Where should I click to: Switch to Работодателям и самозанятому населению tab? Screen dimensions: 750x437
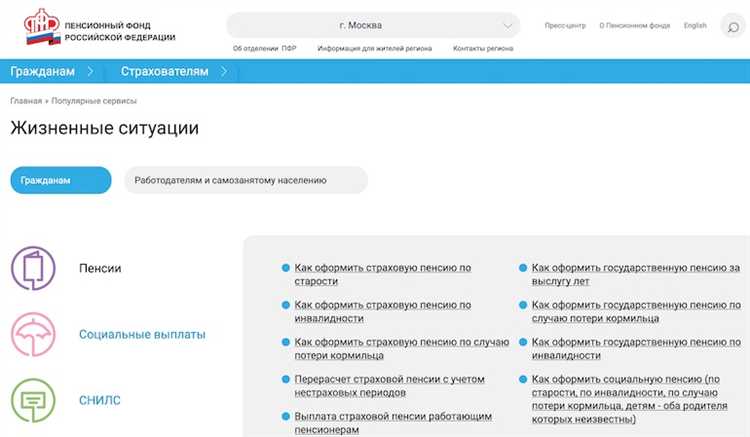246,180
